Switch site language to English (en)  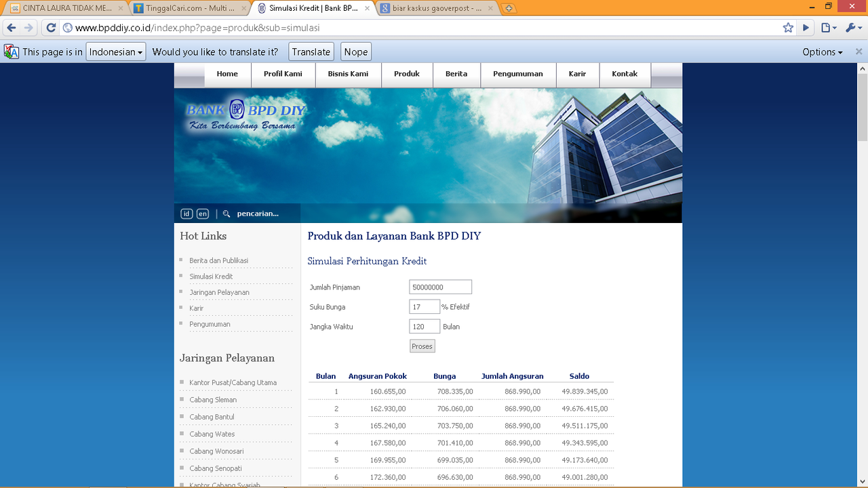(x=203, y=213)
